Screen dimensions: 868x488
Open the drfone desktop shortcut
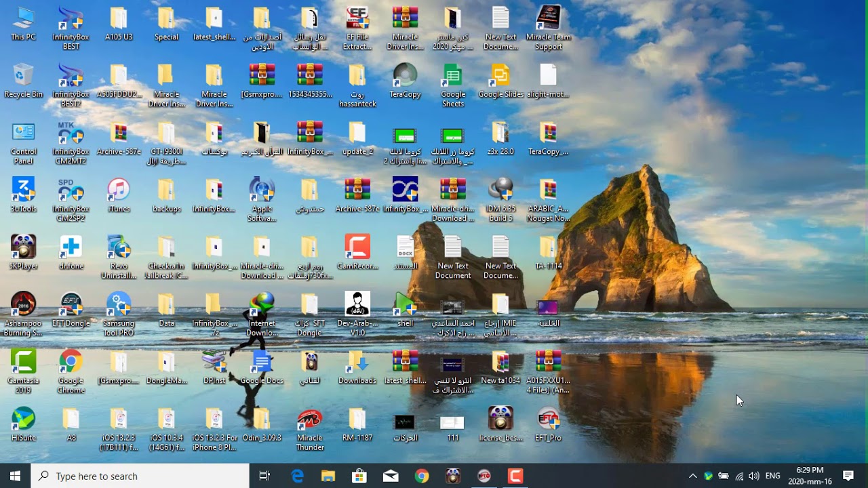(71, 253)
